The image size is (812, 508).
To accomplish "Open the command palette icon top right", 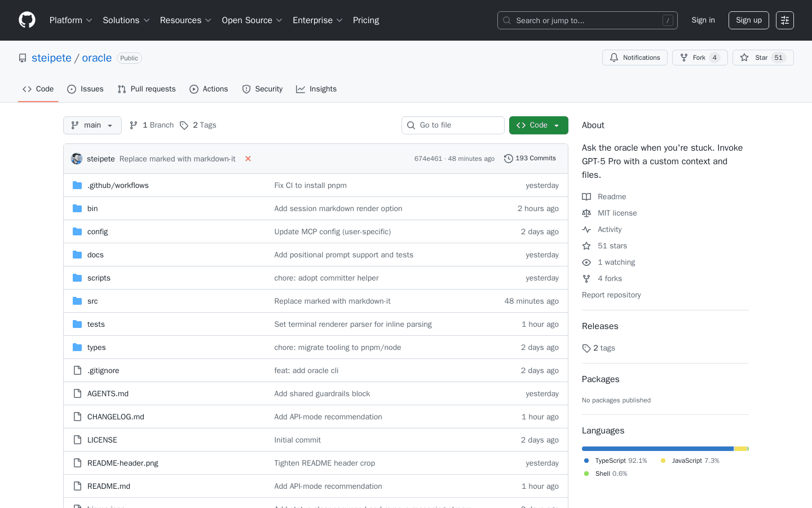I will [x=784, y=20].
